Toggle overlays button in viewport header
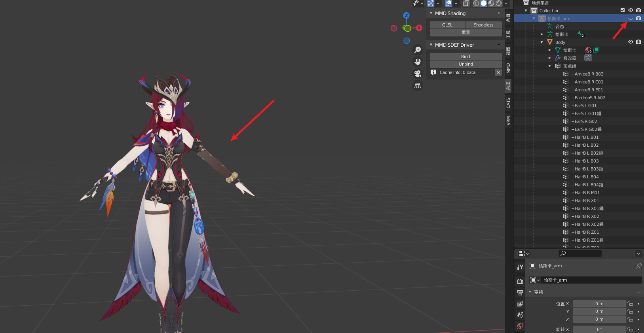This screenshot has height=333, width=644. click(448, 3)
